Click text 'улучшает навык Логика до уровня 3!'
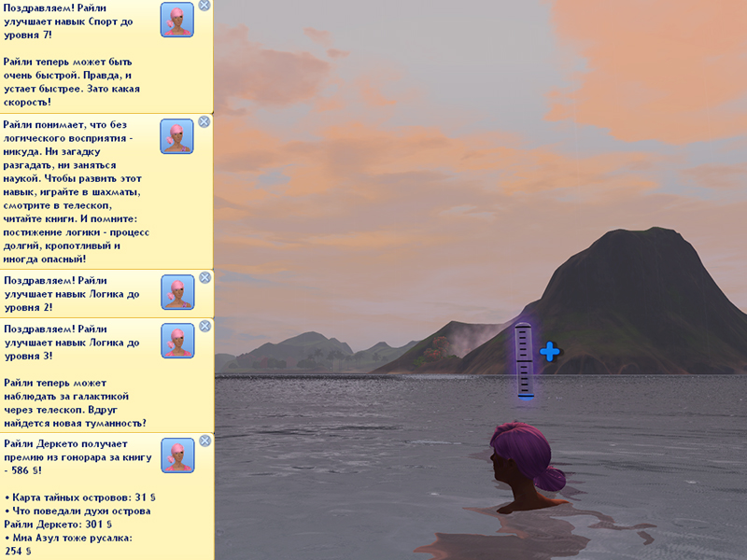Image resolution: width=747 pixels, height=560 pixels. [x=72, y=349]
